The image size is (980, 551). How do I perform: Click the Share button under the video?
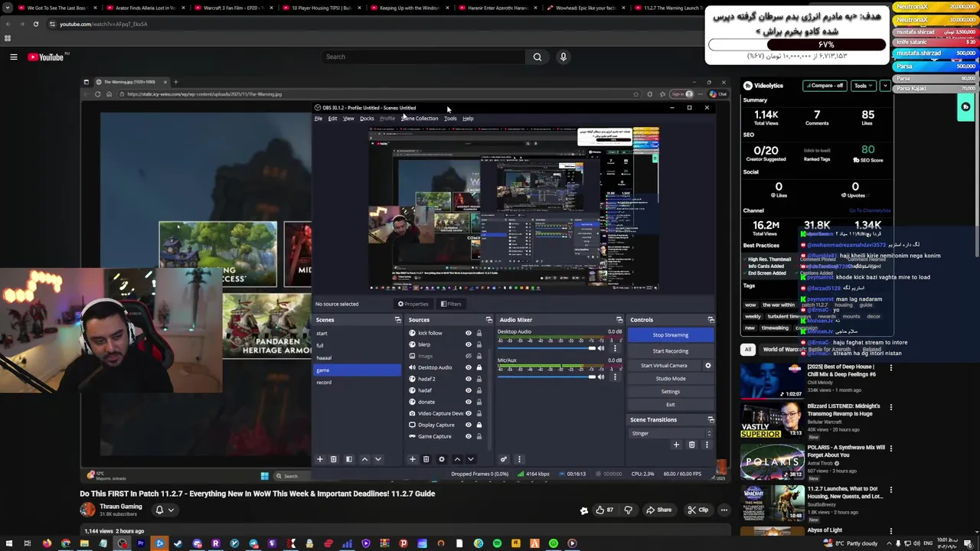tap(658, 510)
